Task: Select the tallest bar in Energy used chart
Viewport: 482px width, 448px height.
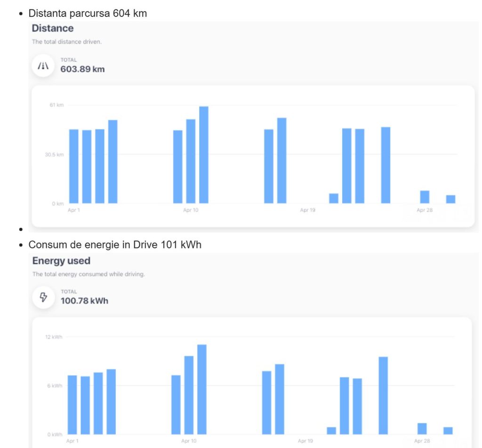Action: [x=202, y=389]
